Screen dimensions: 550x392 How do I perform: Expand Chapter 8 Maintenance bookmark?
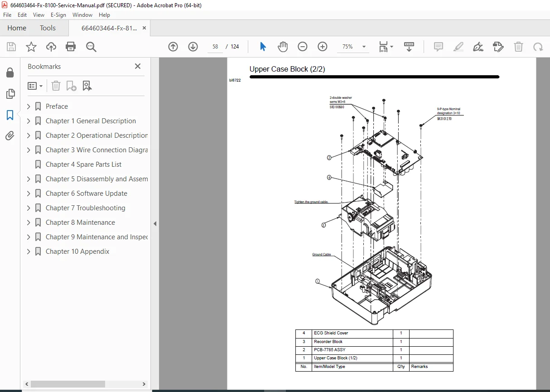[x=29, y=223]
